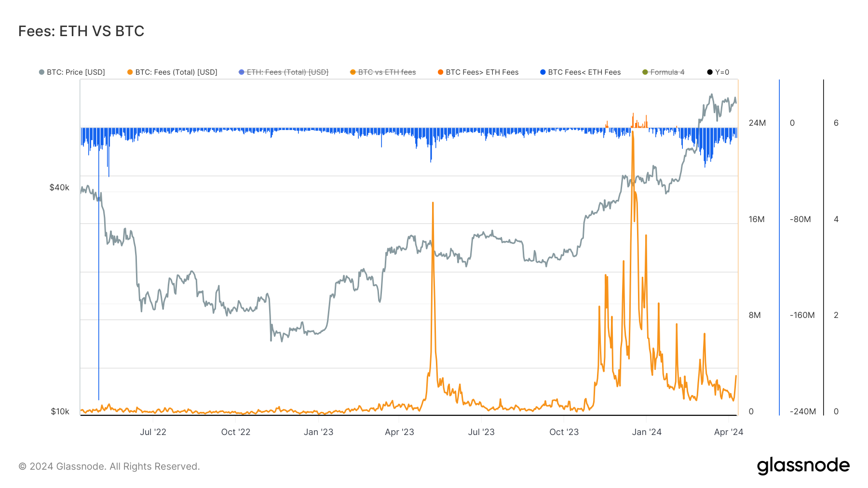This screenshot has width=868, height=488.
Task: Click the $40k price axis label
Action: click(59, 187)
